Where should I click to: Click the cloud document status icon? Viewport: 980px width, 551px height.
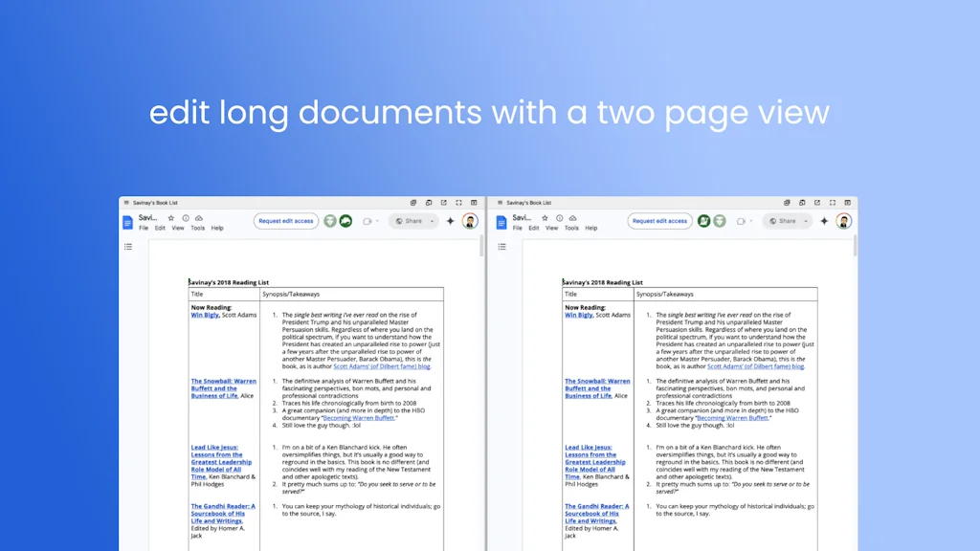[x=199, y=217]
